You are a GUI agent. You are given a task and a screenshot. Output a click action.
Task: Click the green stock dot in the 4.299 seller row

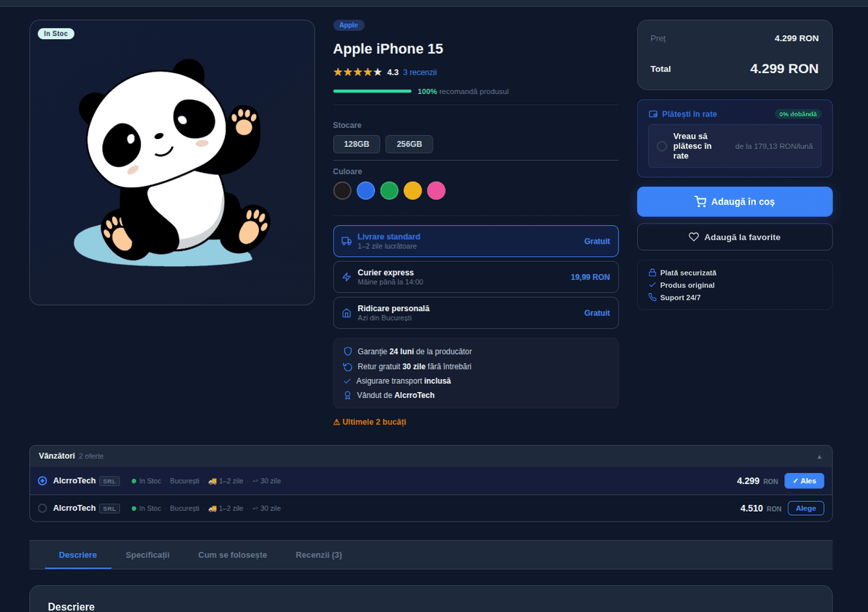[134, 481]
